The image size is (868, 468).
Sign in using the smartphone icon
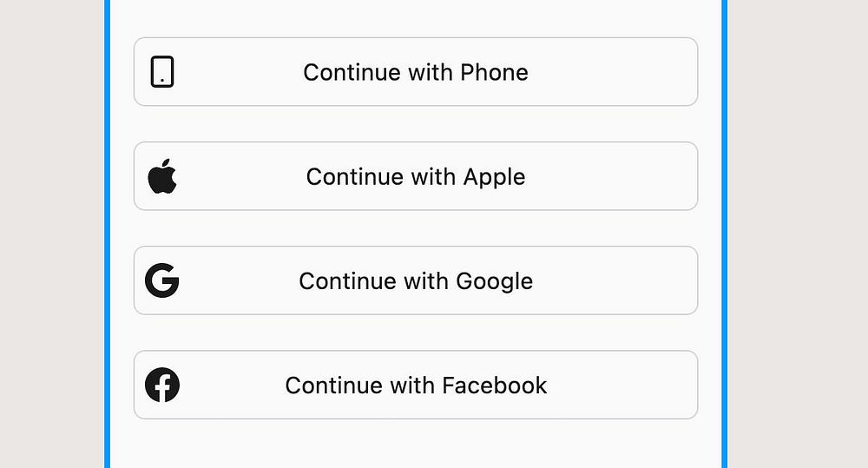(x=162, y=72)
